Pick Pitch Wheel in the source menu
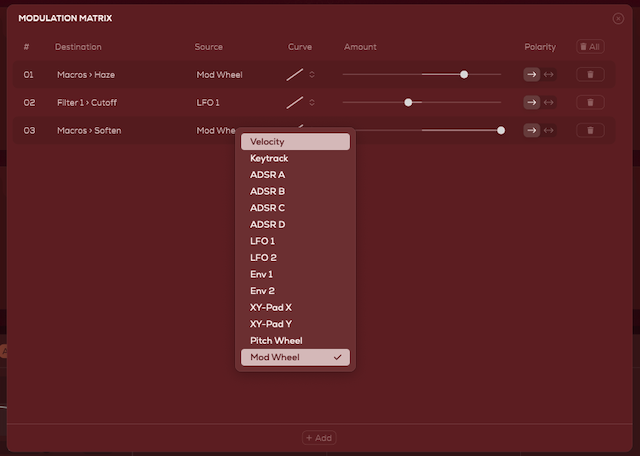Viewport: 640px width, 456px height. 295,341
